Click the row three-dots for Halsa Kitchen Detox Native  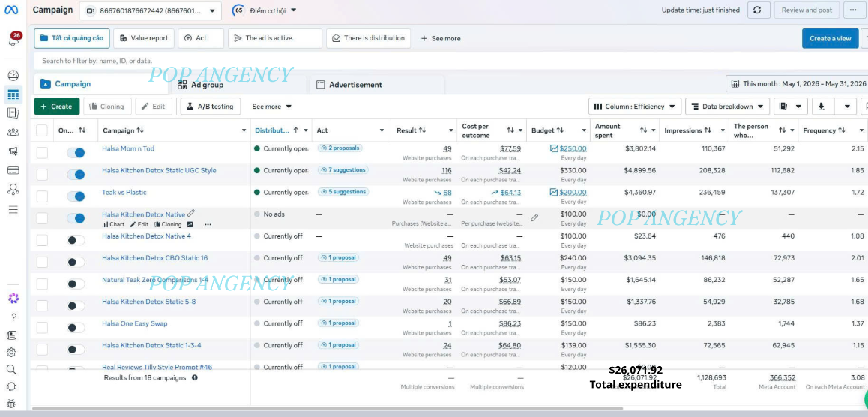coord(208,224)
